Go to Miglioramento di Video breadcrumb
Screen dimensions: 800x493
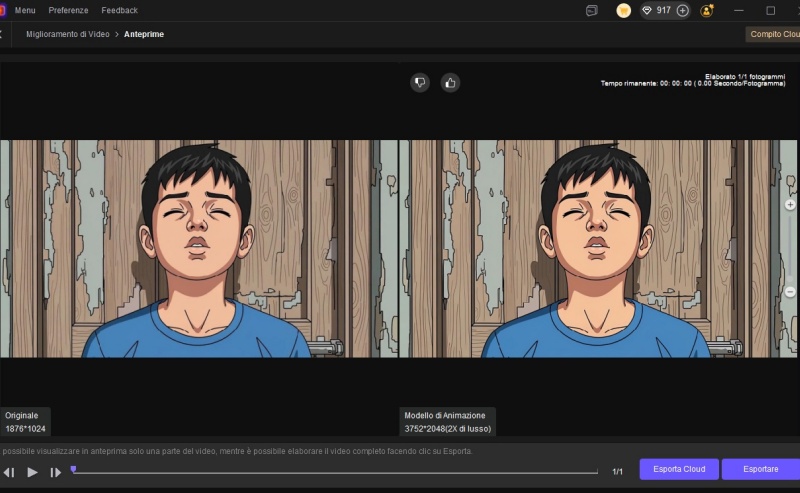point(66,34)
